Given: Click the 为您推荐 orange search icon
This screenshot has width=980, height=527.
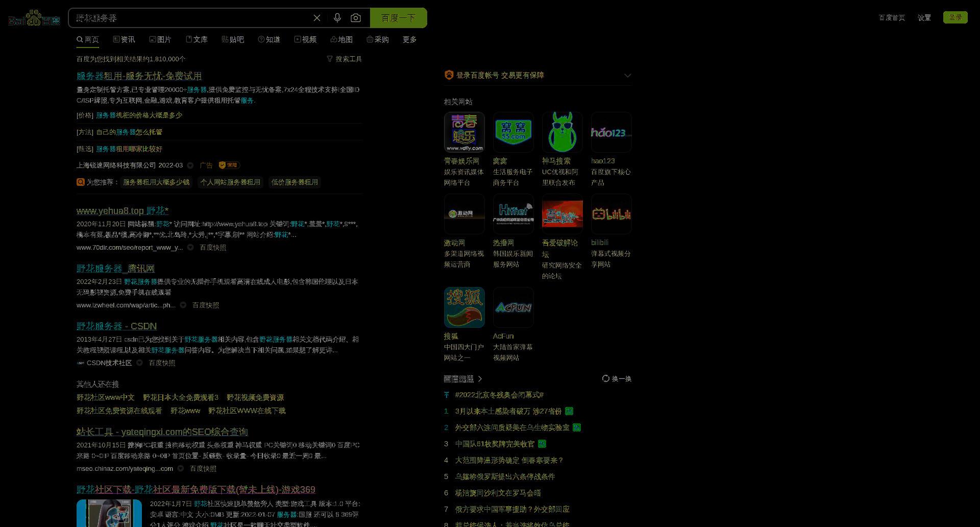Looking at the screenshot, I should 80,182.
